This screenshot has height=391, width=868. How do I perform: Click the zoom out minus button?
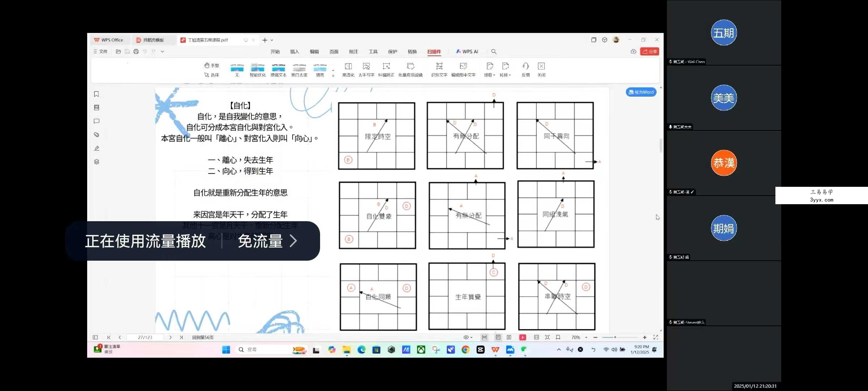click(595, 337)
